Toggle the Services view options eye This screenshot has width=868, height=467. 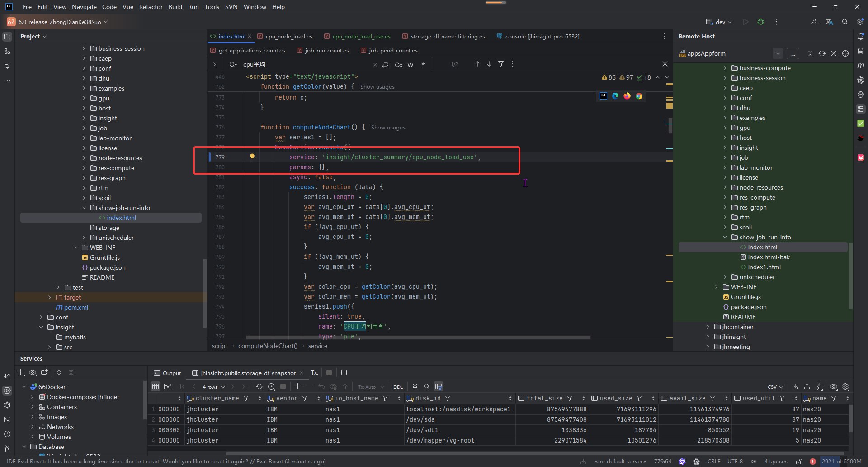click(x=33, y=372)
